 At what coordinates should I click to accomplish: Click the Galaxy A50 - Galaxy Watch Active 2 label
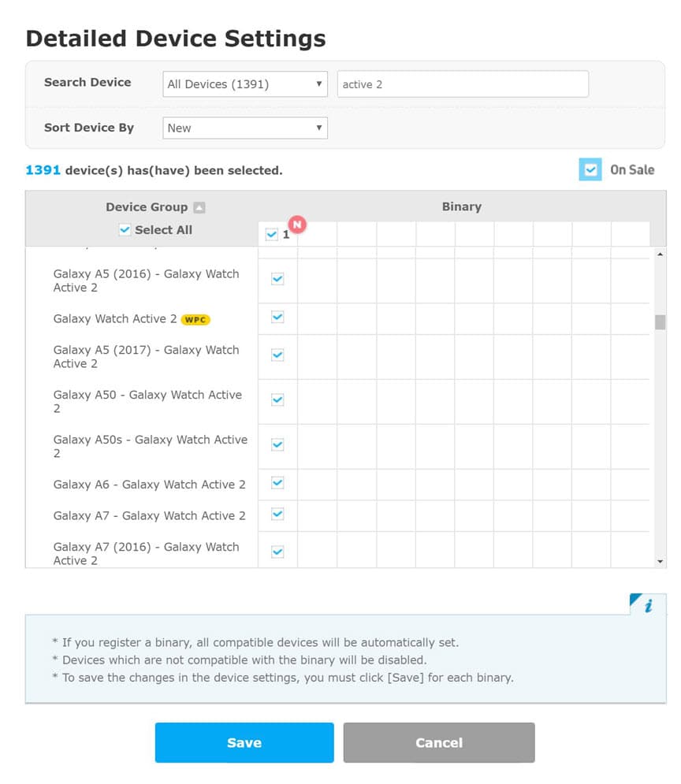(x=147, y=402)
